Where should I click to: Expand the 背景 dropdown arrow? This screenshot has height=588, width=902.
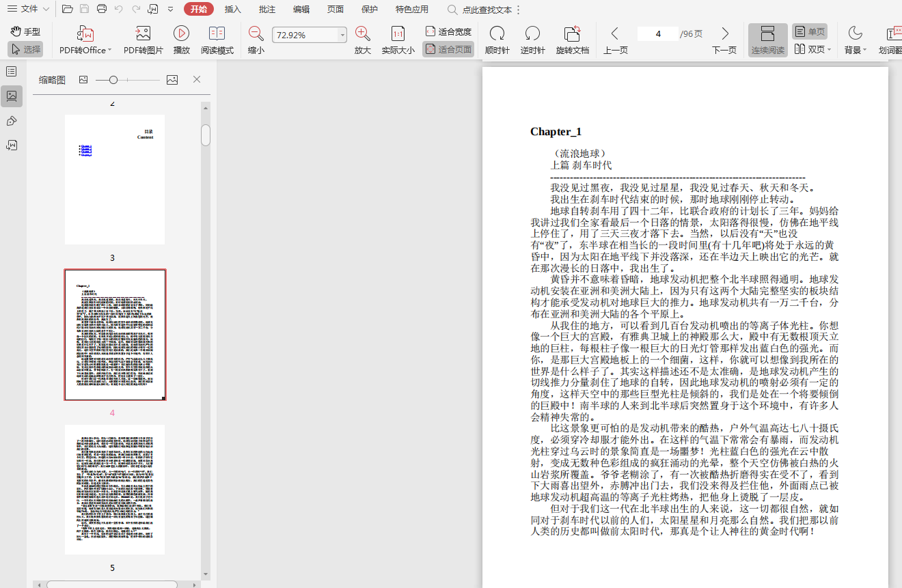(x=864, y=50)
